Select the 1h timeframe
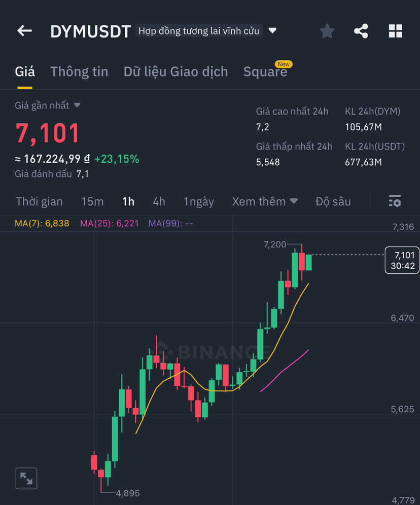This screenshot has height=505, width=420. click(128, 201)
